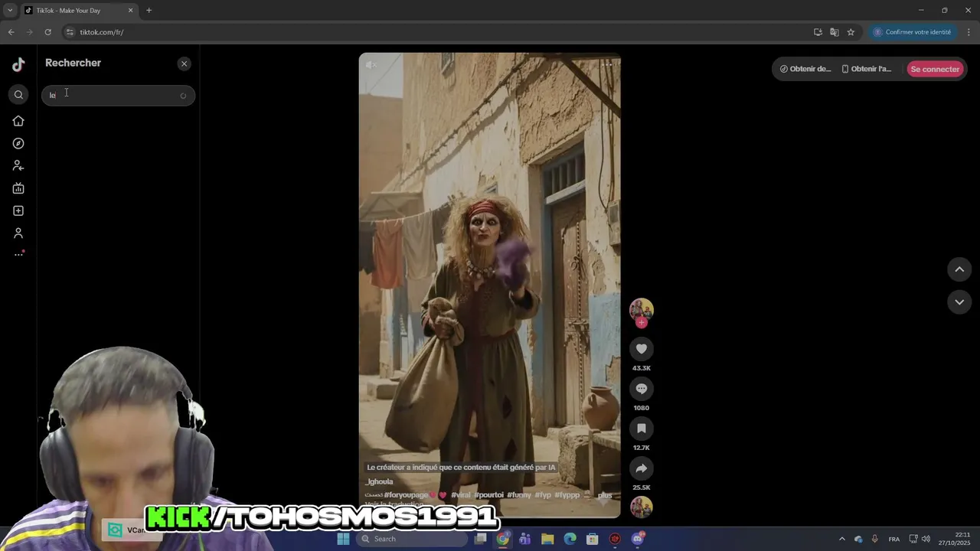The image size is (980, 551).
Task: Open the Profile person icon
Action: point(18,233)
